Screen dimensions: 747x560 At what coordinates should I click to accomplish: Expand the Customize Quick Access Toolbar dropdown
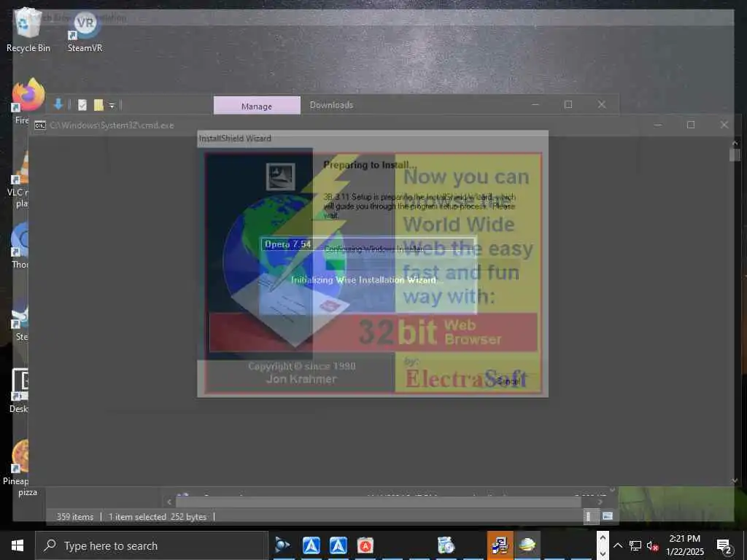pyautogui.click(x=112, y=105)
